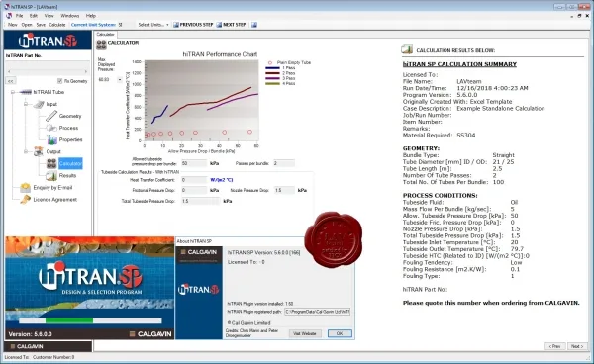Click the 3 Pass legend color line
594x364 pixels.
tap(273, 78)
